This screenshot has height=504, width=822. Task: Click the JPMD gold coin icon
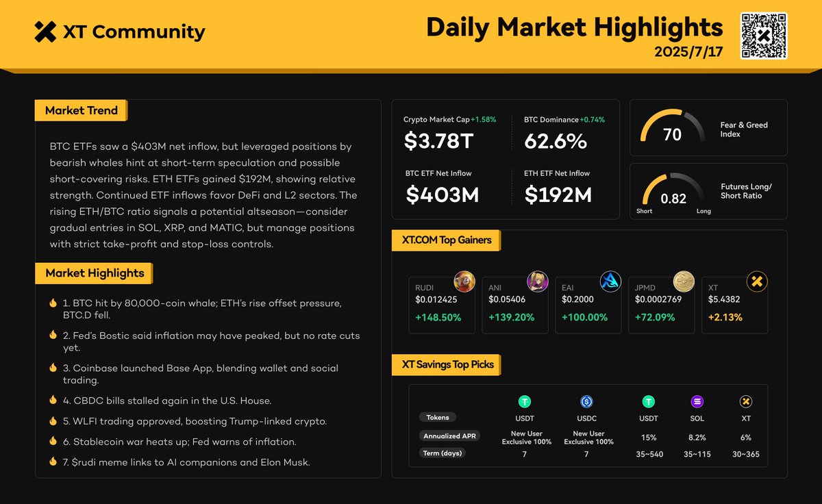coord(684,281)
